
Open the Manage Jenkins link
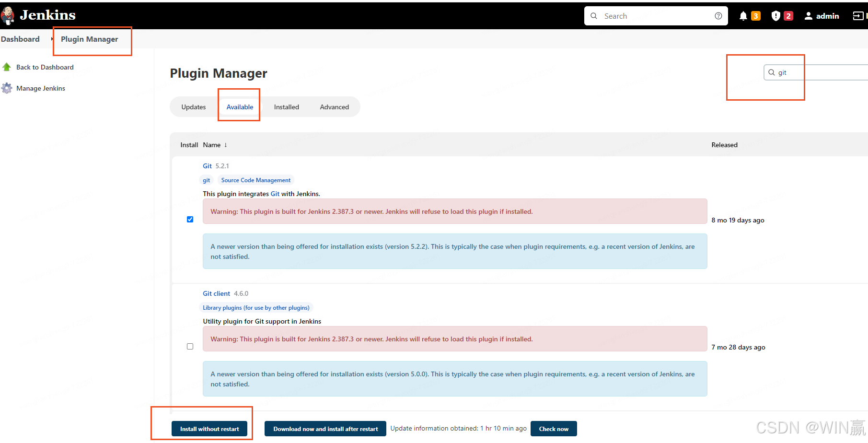point(41,88)
